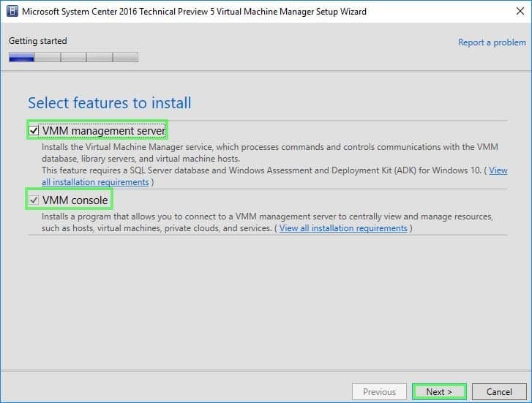The height and width of the screenshot is (403, 532).
Task: Open the Report a problem link
Action: pos(492,42)
